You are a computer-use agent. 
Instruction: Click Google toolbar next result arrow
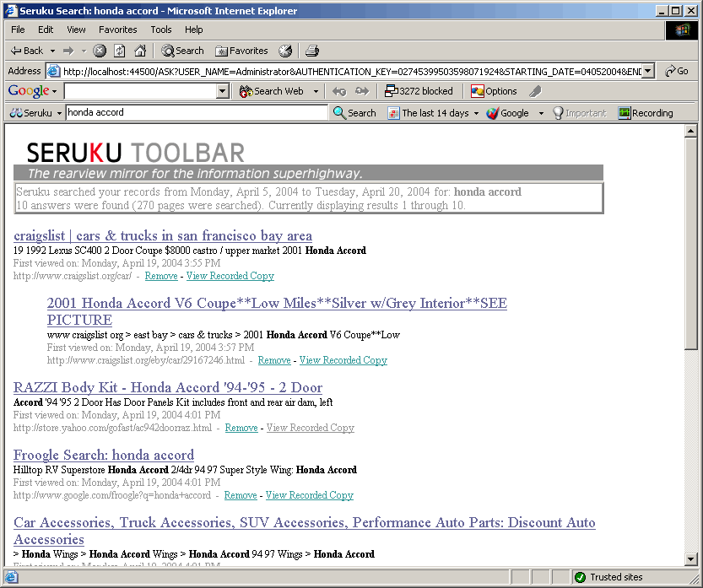(362, 91)
